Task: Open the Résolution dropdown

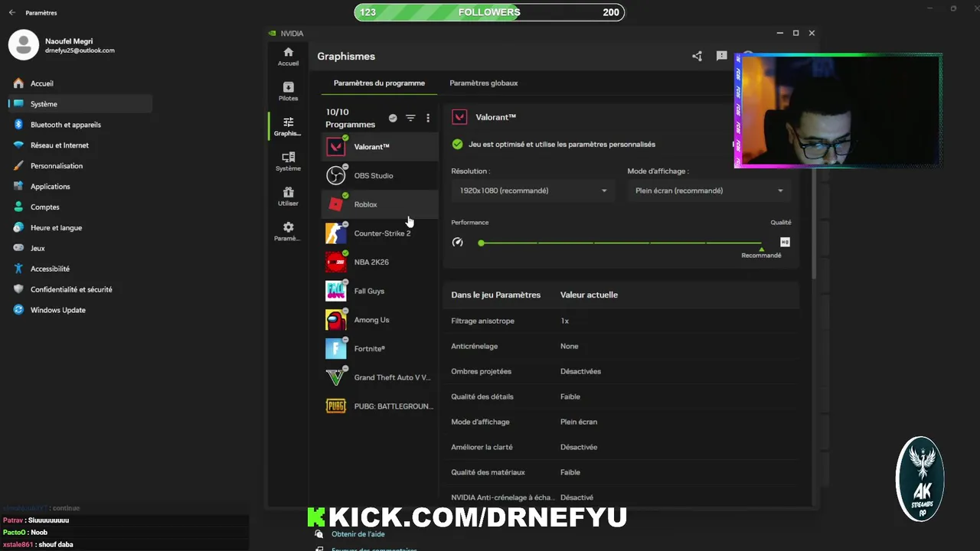Action: tap(533, 191)
